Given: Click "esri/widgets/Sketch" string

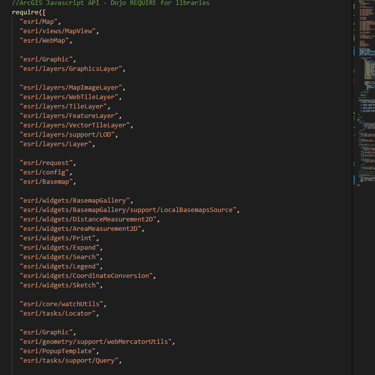Looking at the screenshot, I should coord(60,285).
